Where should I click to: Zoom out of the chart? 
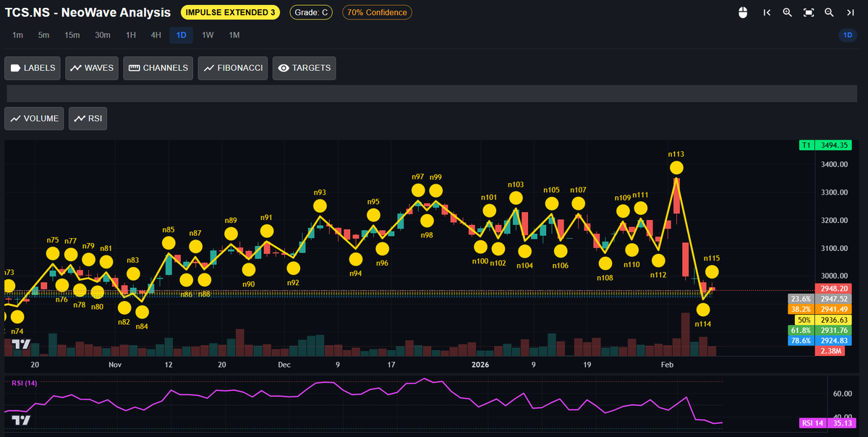click(830, 12)
